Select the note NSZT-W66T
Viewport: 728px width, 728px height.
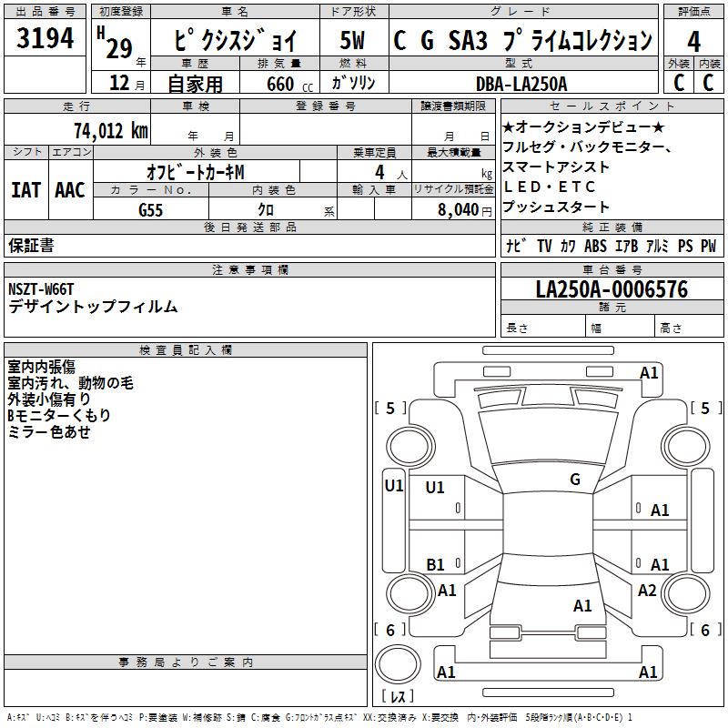point(41,289)
